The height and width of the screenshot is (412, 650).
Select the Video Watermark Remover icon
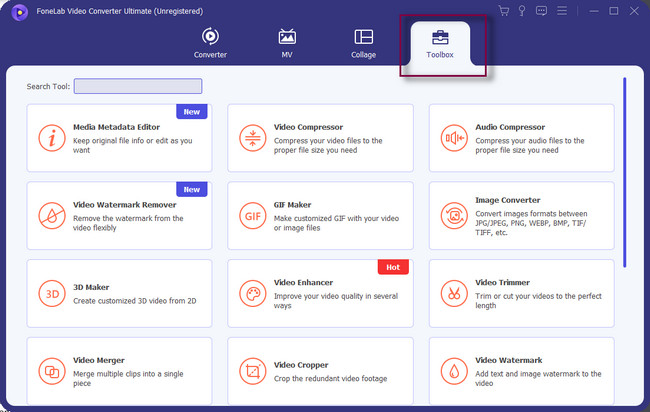[51, 216]
